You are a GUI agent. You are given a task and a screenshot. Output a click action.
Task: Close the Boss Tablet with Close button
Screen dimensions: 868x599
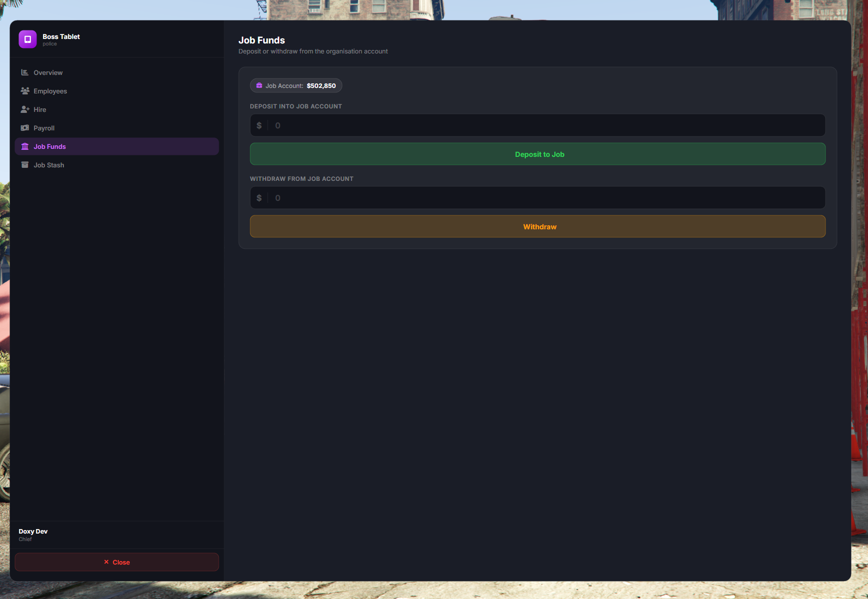click(117, 562)
